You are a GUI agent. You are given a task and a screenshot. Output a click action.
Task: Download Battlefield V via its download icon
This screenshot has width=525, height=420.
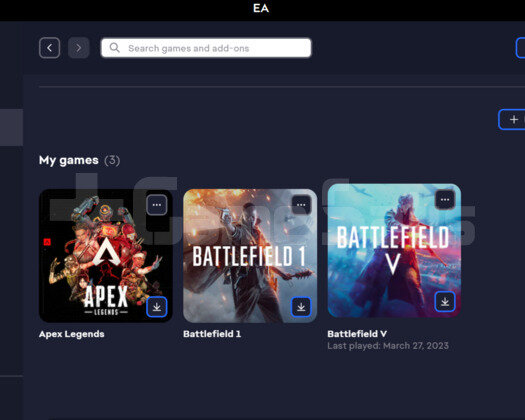(x=445, y=302)
